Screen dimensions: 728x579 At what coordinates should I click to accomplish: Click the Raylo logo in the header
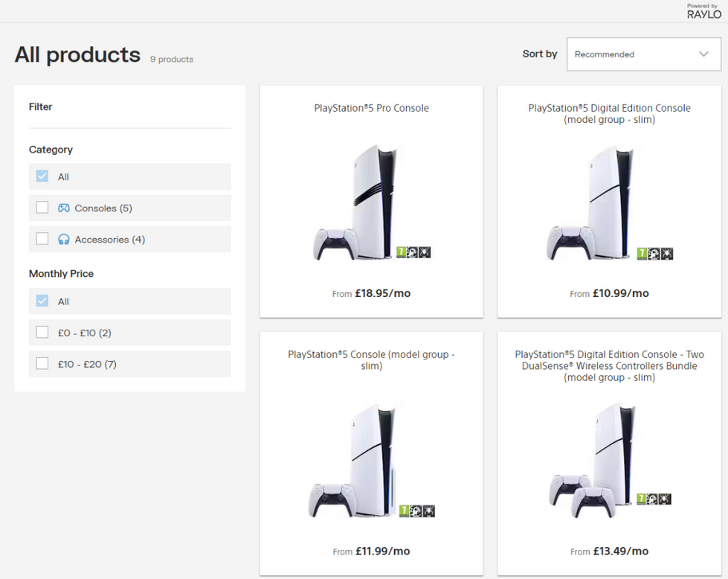703,13
